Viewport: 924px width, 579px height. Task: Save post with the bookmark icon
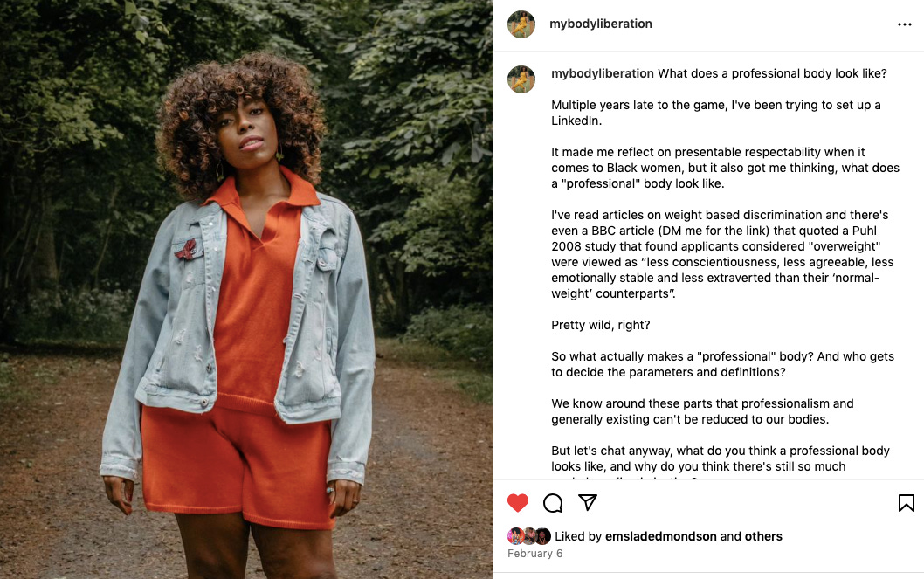(x=906, y=502)
